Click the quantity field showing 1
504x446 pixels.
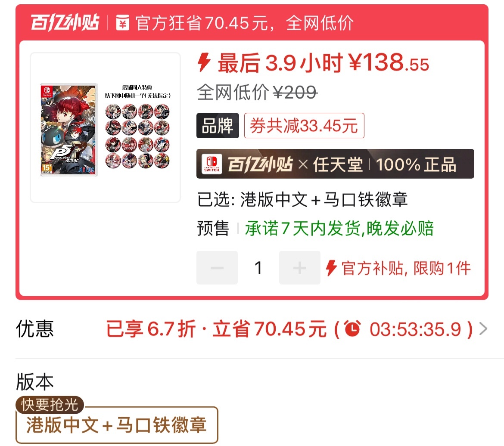click(258, 268)
